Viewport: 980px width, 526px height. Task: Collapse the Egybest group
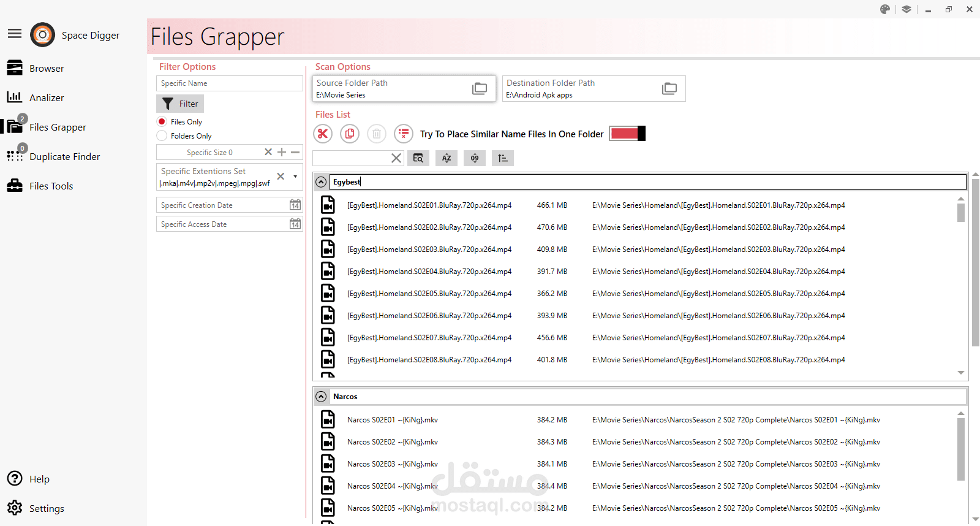321,182
